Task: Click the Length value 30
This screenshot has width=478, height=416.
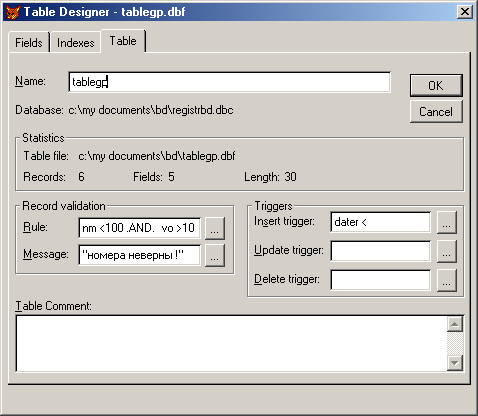Action: pyautogui.click(x=290, y=177)
